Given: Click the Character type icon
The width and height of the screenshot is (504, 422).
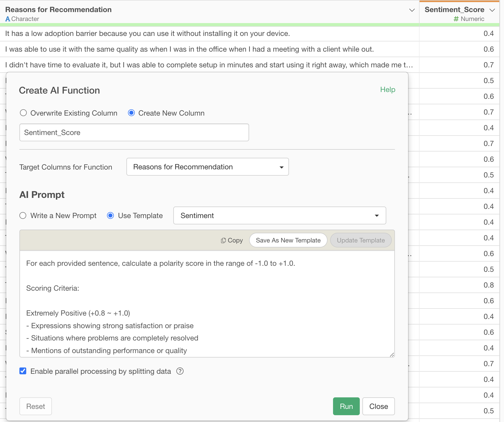Looking at the screenshot, I should click(8, 19).
